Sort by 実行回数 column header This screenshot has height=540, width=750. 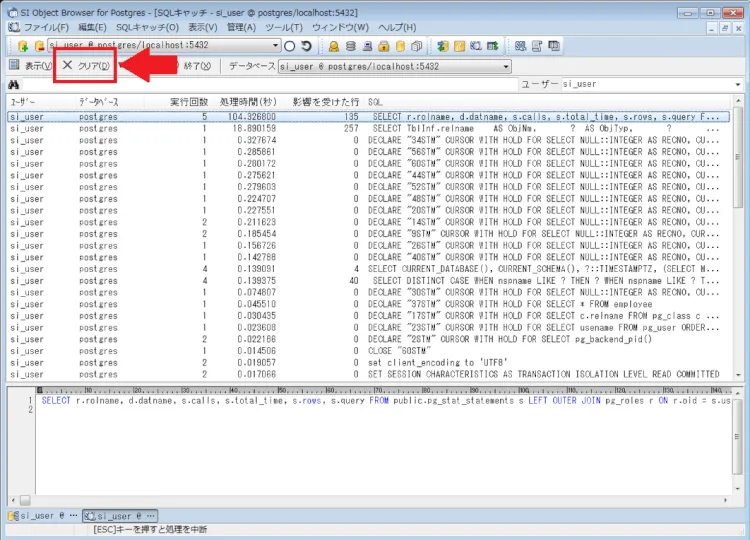(x=177, y=102)
